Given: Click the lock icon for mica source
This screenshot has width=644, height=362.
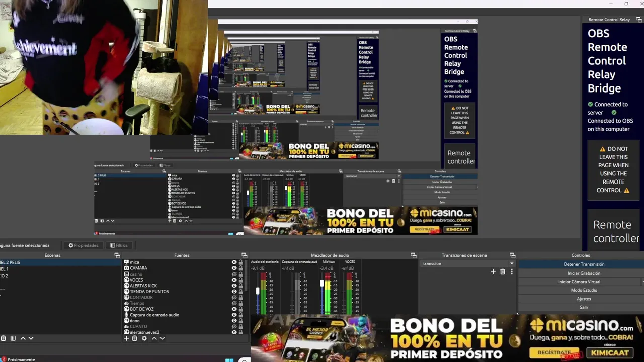Looking at the screenshot, I should point(240,262).
